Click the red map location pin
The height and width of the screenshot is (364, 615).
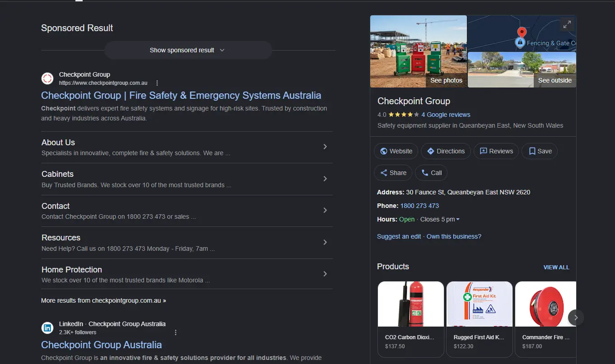522,32
